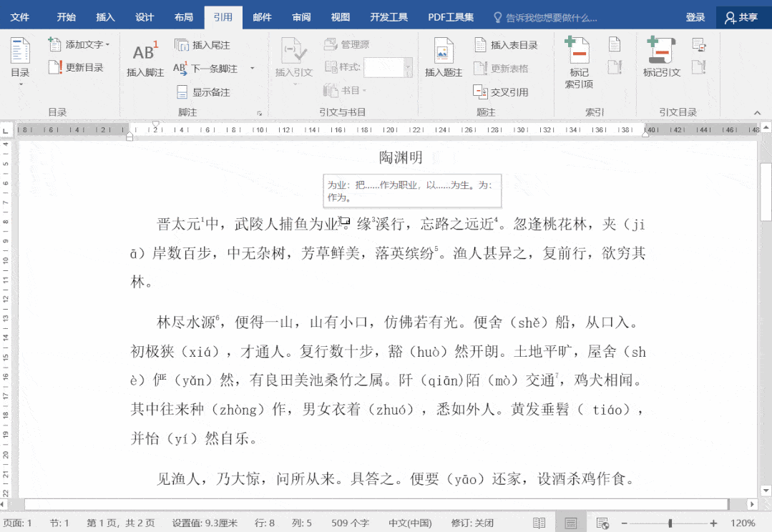Open the 邮件 tab
The image size is (772, 532).
[262, 17]
